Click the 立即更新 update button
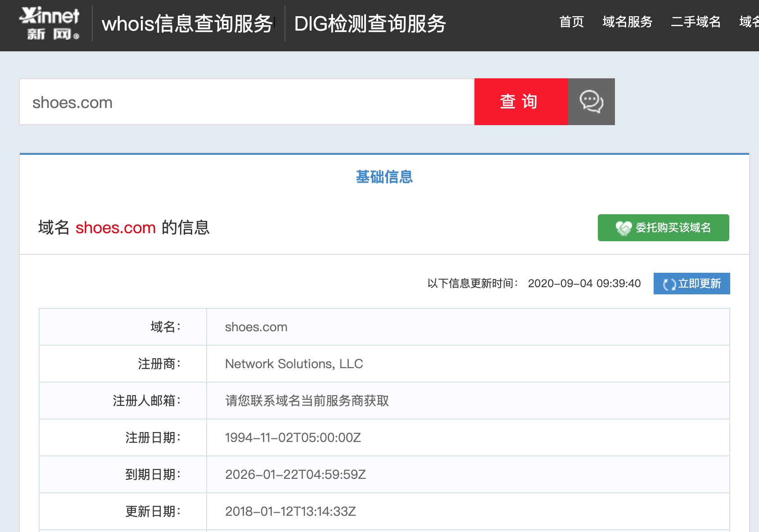The width and height of the screenshot is (759, 532). coord(691,284)
